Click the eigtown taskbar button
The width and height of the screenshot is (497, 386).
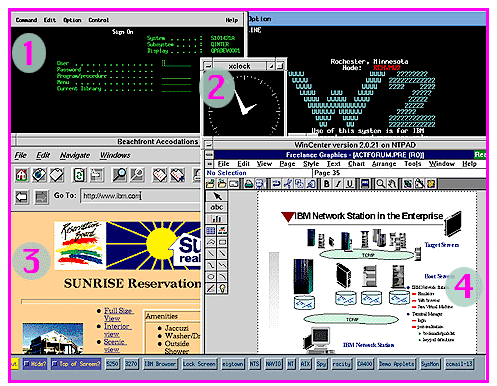tap(233, 364)
